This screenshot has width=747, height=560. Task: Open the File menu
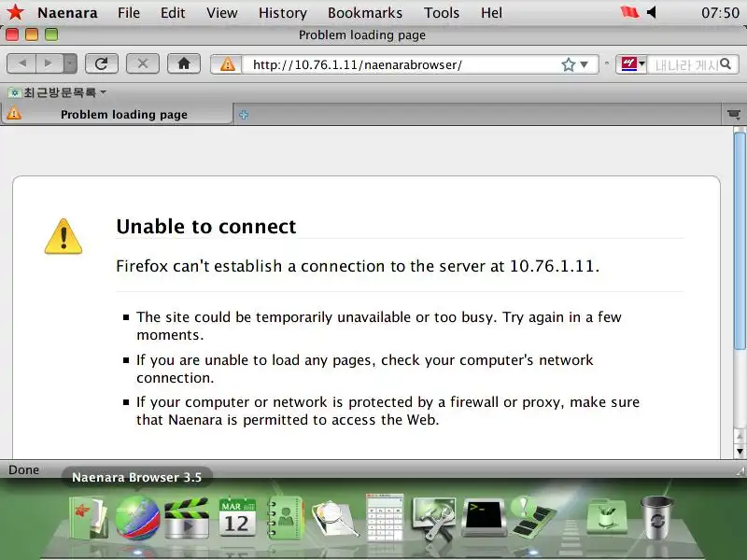pos(129,13)
